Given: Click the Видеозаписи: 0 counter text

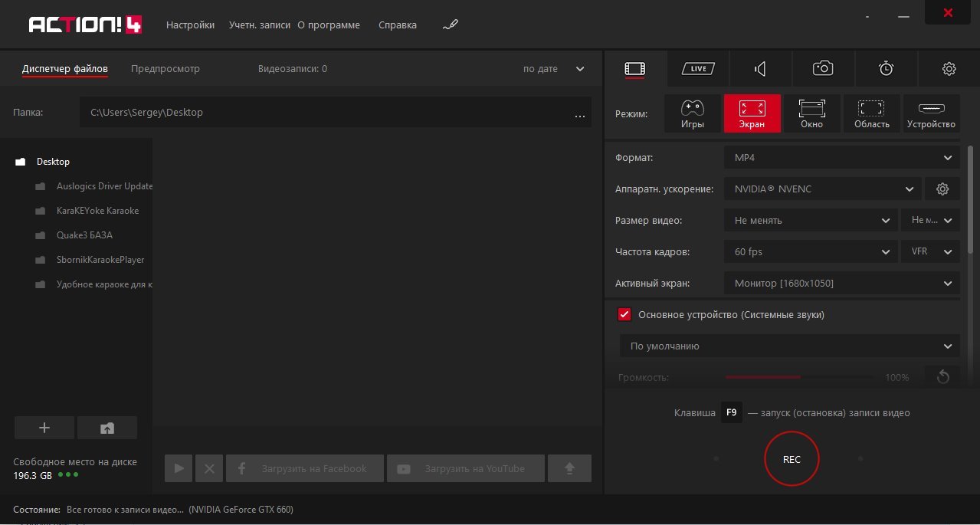Looking at the screenshot, I should tap(293, 68).
